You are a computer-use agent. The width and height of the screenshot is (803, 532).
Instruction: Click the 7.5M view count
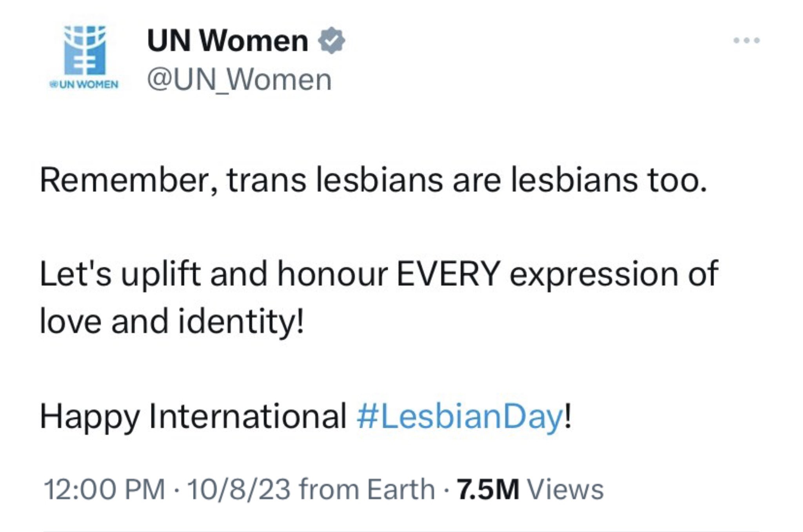click(x=488, y=489)
